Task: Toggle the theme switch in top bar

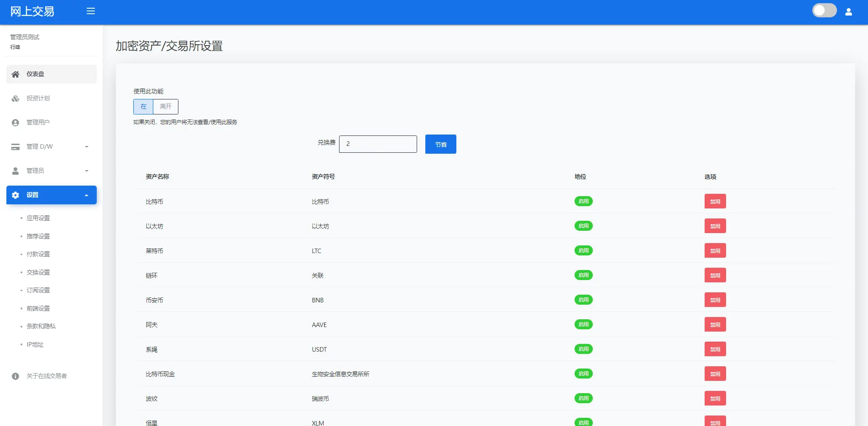Action: [x=824, y=10]
